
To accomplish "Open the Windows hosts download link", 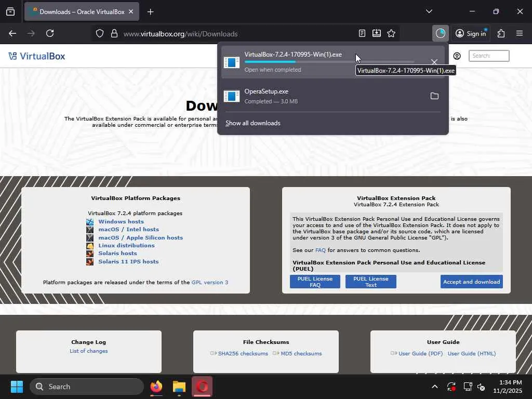I will pos(121,221).
